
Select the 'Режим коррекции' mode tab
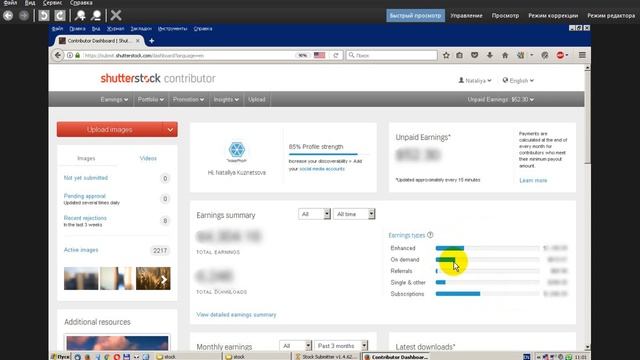(x=553, y=16)
